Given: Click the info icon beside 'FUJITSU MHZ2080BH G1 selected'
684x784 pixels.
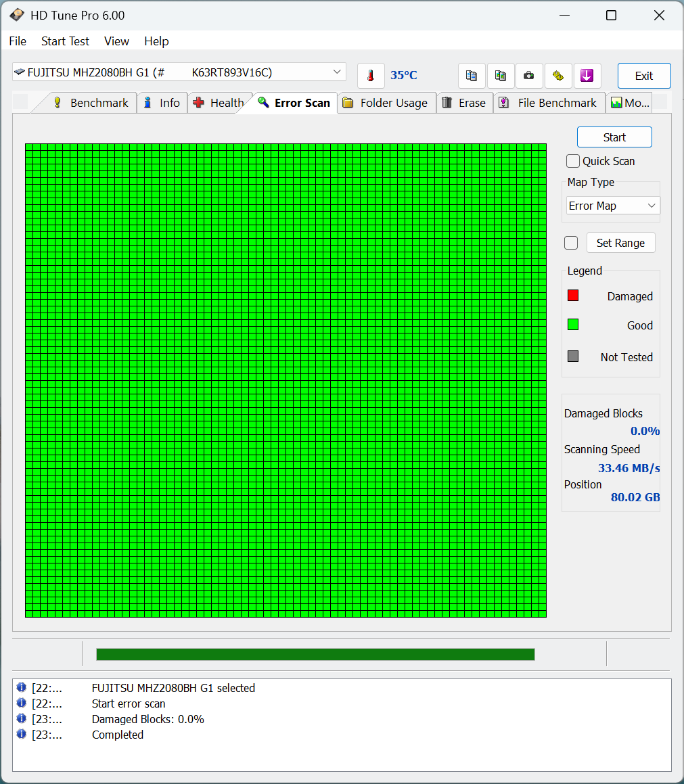Looking at the screenshot, I should [x=22, y=687].
